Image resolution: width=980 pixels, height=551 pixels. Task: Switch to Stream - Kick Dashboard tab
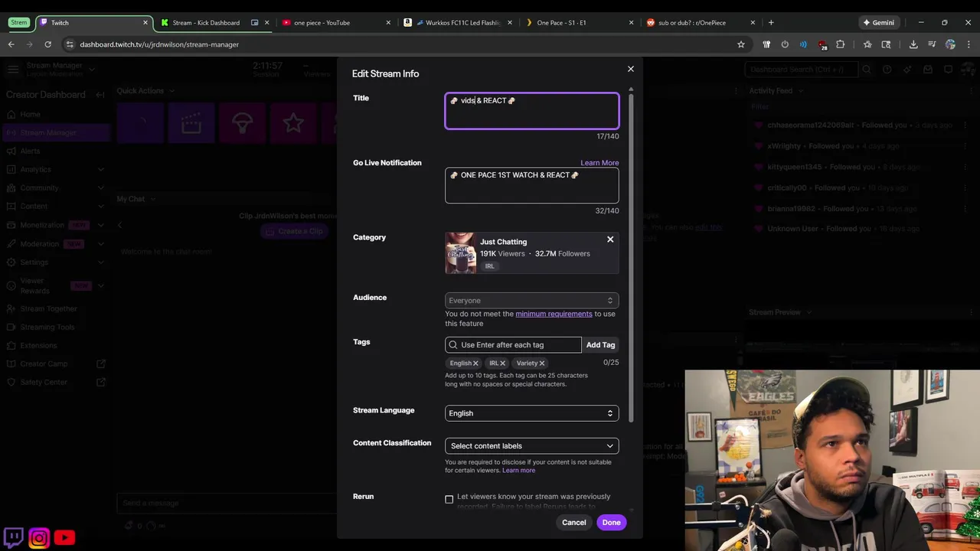(206, 23)
